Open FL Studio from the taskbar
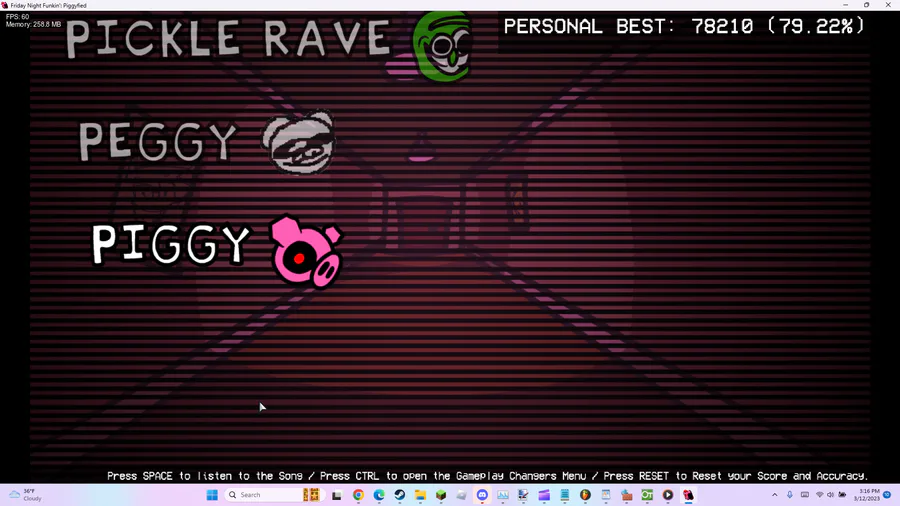Image resolution: width=900 pixels, height=506 pixels. pos(585,495)
